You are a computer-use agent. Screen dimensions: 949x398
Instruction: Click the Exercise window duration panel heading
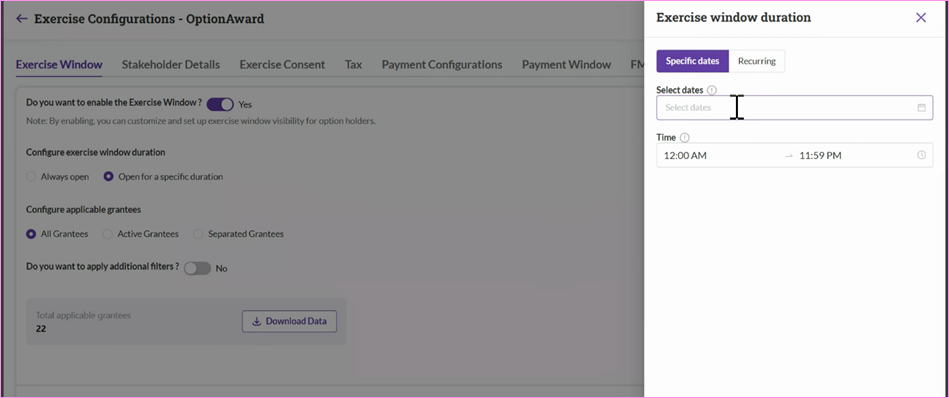click(734, 18)
